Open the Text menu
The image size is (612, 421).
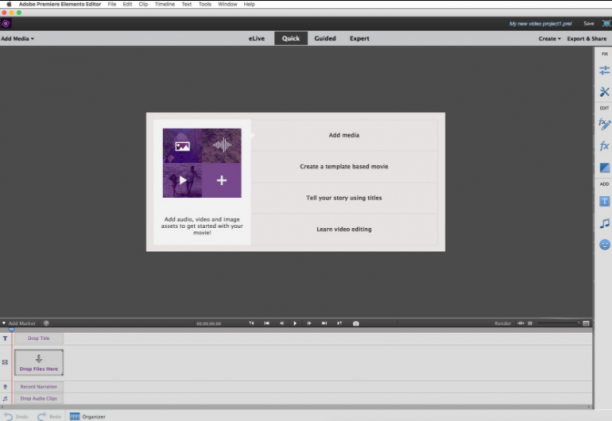coord(187,4)
